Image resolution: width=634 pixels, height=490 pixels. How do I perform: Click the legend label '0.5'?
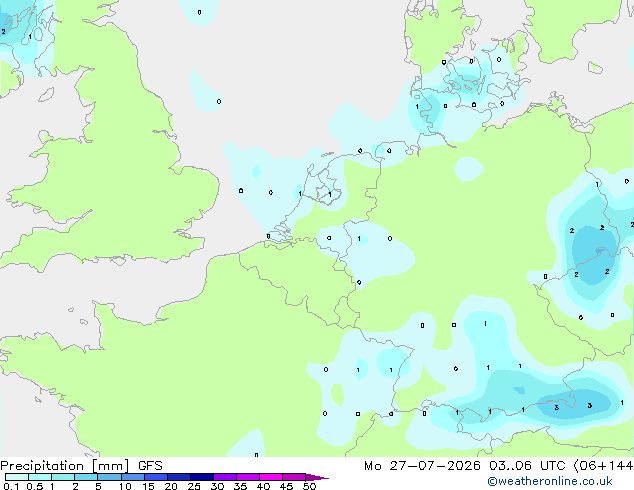coord(34,486)
